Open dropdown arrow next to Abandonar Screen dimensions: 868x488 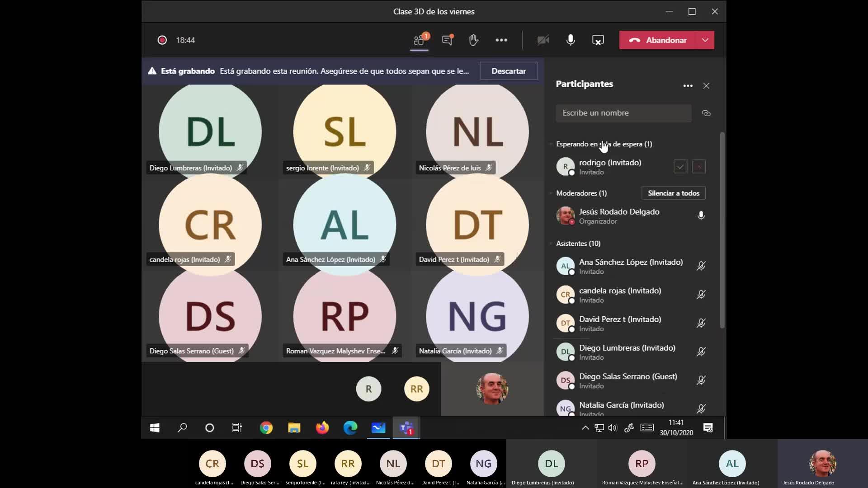coord(705,40)
